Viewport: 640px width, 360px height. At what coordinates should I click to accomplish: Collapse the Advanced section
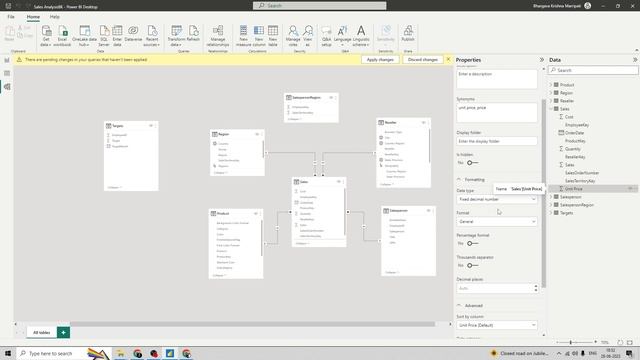point(459,305)
